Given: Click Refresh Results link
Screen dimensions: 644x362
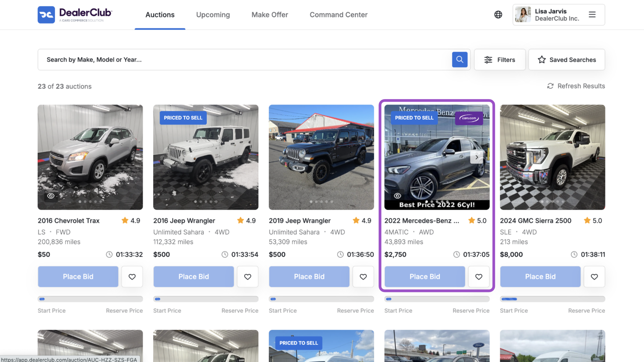Looking at the screenshot, I should [x=576, y=86].
